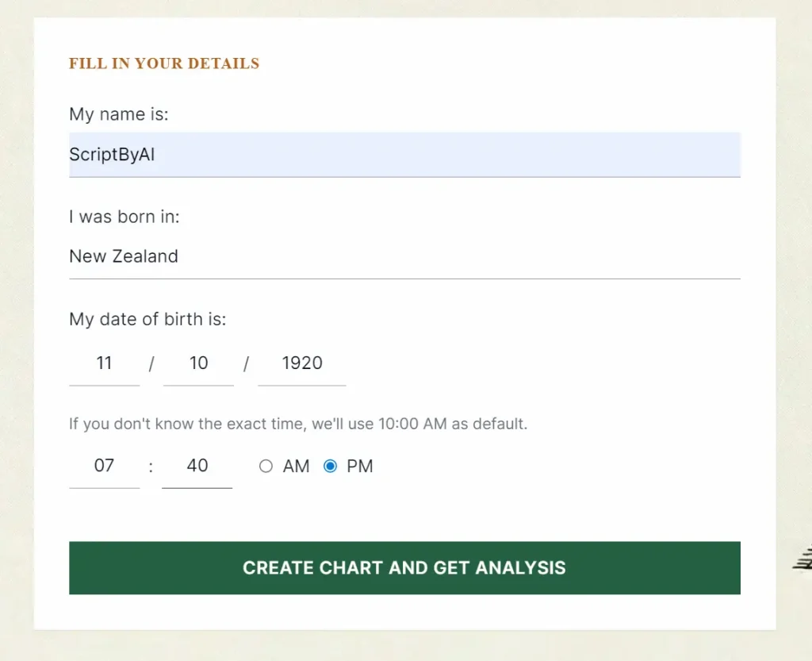This screenshot has height=661, width=812.
Task: Click the birth year field showing 1920
Action: pyautogui.click(x=302, y=363)
